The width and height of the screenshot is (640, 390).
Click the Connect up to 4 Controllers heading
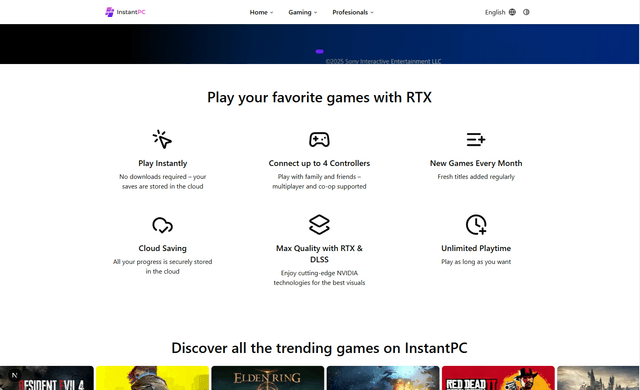tap(319, 163)
